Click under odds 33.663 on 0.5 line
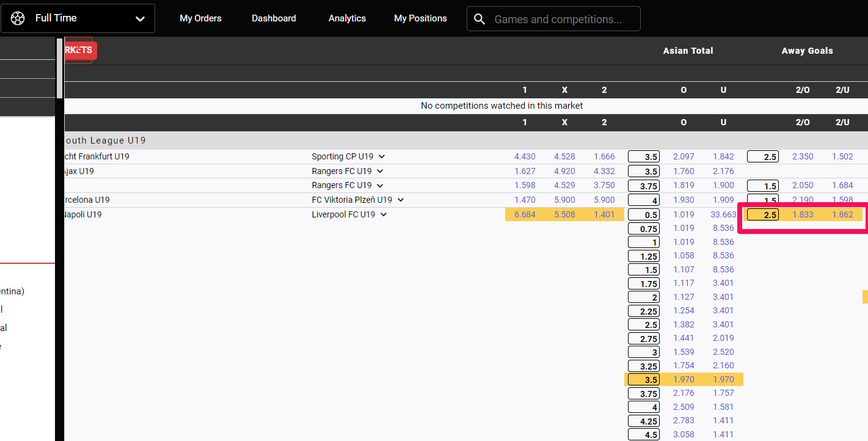Screen dimensions: 868x441 723,214
